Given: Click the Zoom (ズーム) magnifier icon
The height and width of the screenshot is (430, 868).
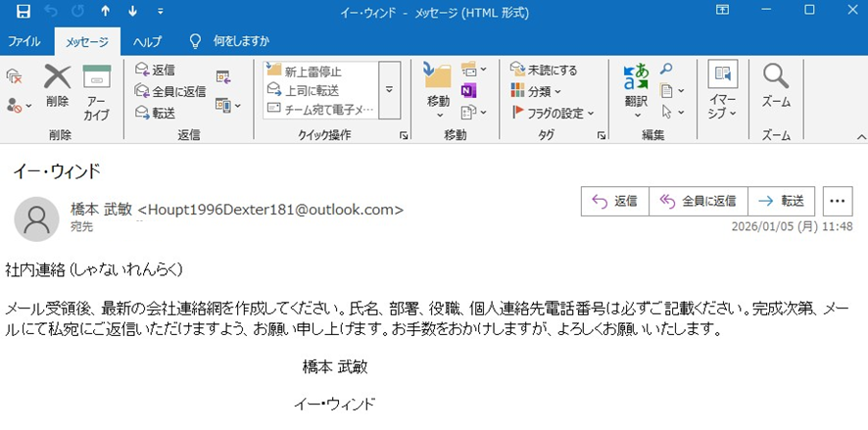Looking at the screenshot, I should [x=776, y=77].
